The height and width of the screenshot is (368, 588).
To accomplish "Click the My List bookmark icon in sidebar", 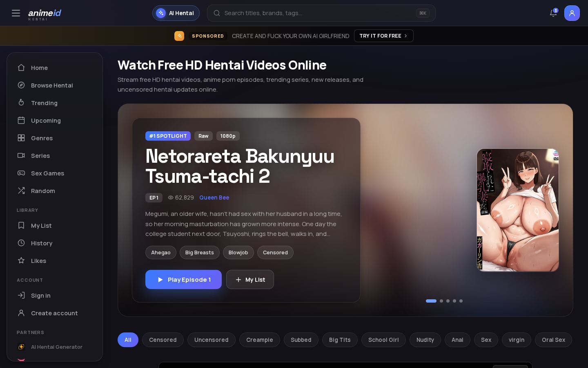I will coord(21,225).
